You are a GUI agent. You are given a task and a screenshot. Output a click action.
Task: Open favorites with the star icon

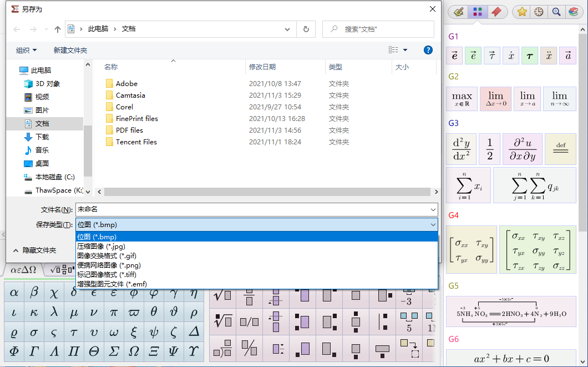(x=522, y=12)
